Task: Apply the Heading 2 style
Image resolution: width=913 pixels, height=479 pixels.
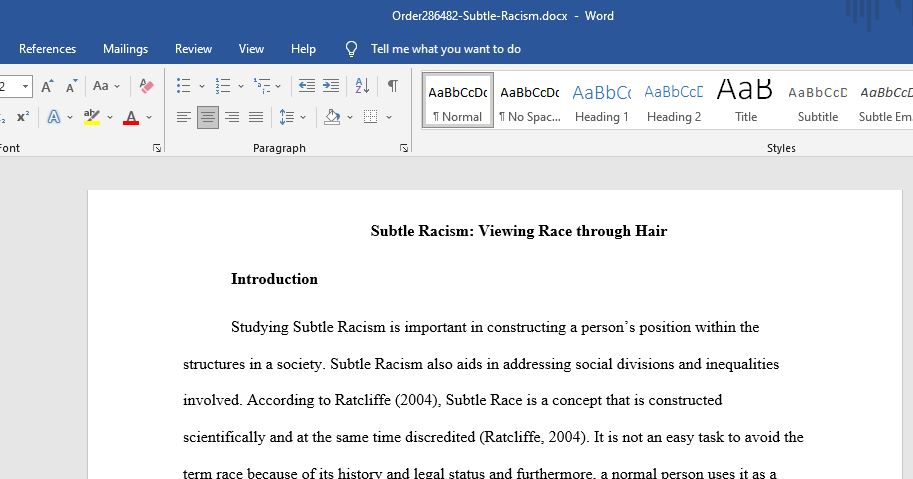Action: coord(674,101)
